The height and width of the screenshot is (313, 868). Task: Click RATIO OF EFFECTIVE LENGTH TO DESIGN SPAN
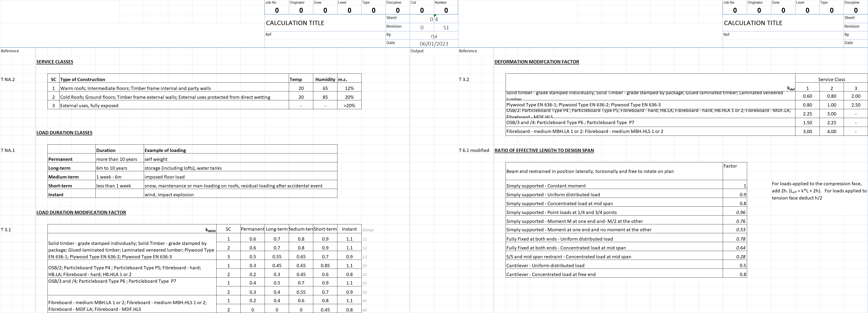pyautogui.click(x=544, y=150)
